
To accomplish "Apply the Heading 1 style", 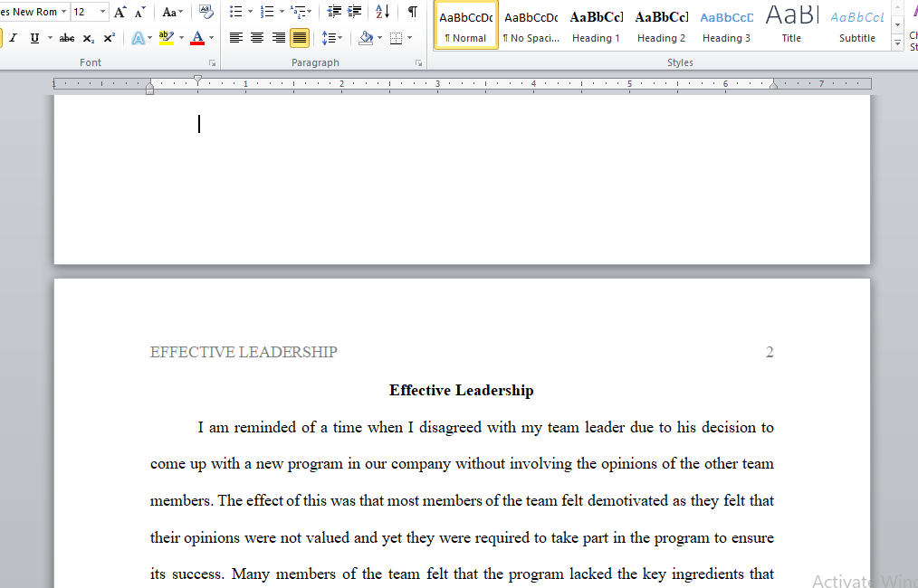I will (x=596, y=25).
